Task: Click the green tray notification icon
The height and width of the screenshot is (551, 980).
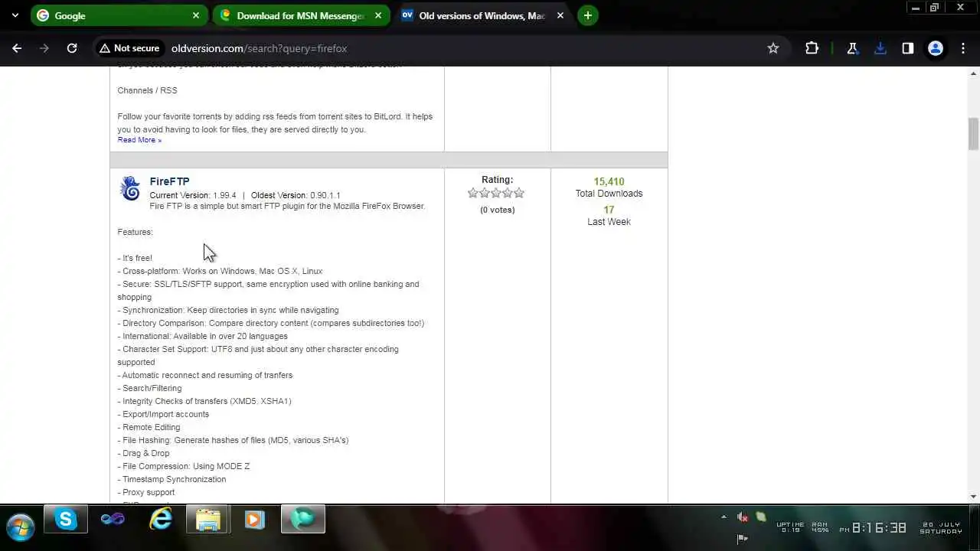Action: pos(760,517)
